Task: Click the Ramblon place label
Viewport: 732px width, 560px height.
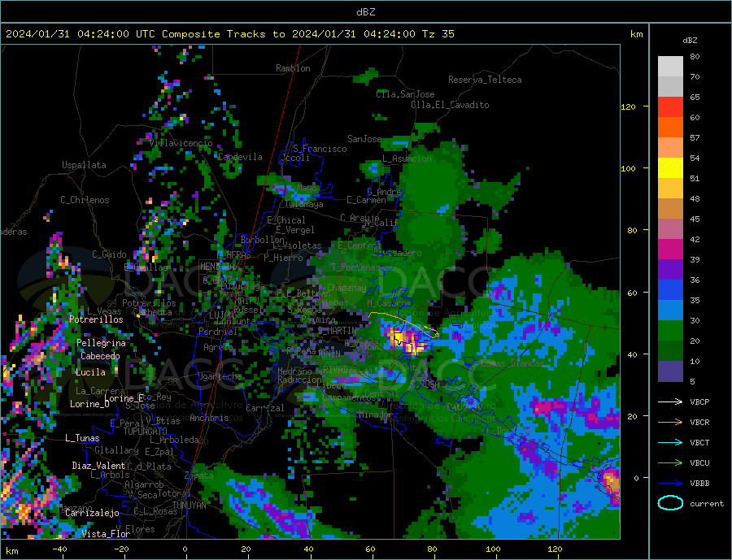Action: (293, 68)
